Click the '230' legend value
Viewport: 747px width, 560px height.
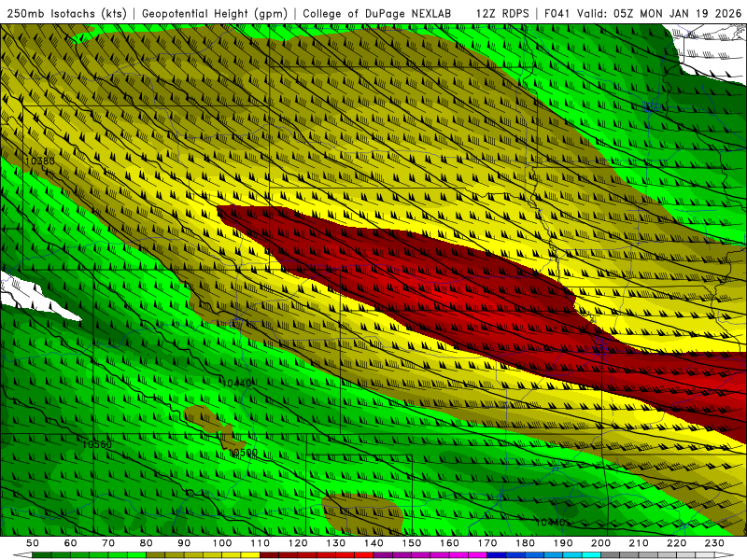pyautogui.click(x=714, y=543)
